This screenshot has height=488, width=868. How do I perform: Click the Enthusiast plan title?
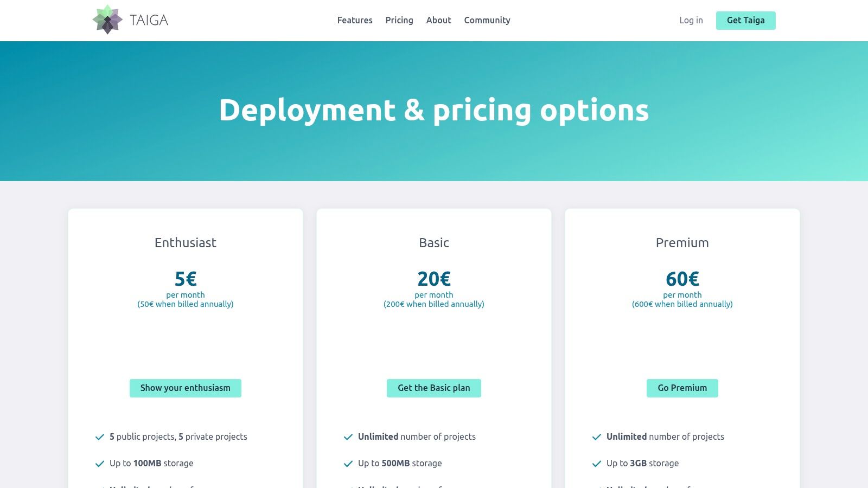[x=186, y=243]
